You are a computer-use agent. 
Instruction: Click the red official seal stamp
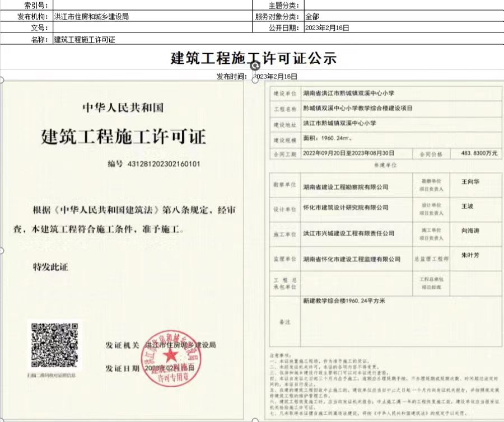[x=171, y=358]
